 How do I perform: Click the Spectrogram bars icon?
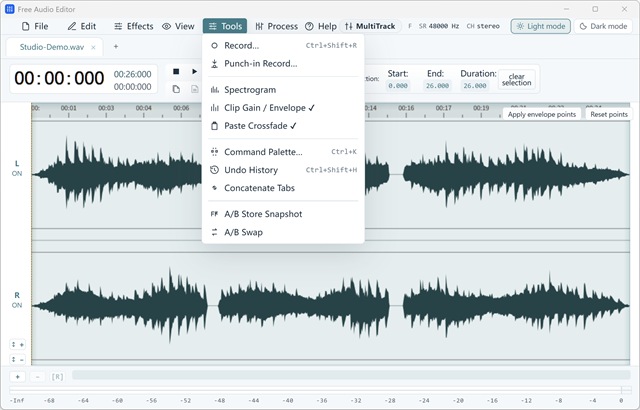point(214,90)
